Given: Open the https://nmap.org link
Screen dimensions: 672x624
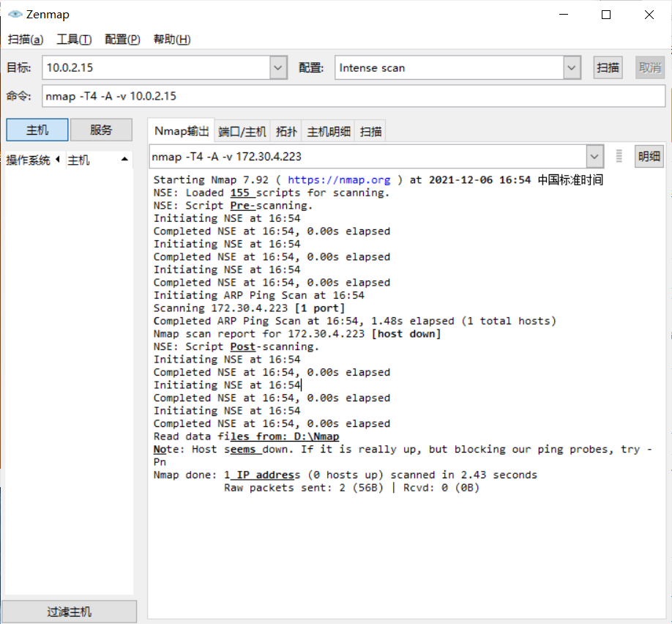Looking at the screenshot, I should click(339, 179).
